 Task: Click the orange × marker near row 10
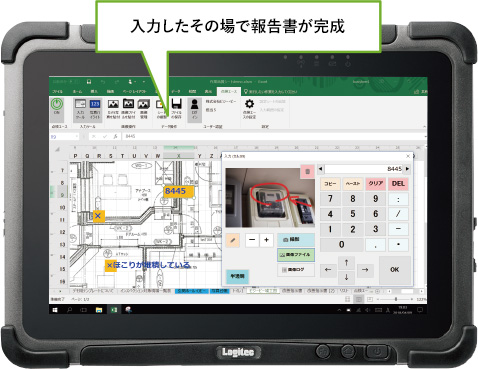click(x=99, y=216)
